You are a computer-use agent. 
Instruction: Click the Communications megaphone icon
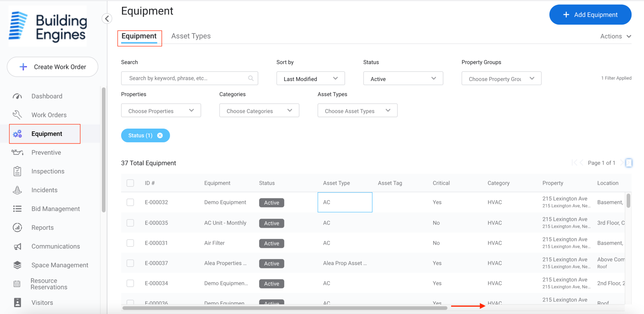[17, 247]
